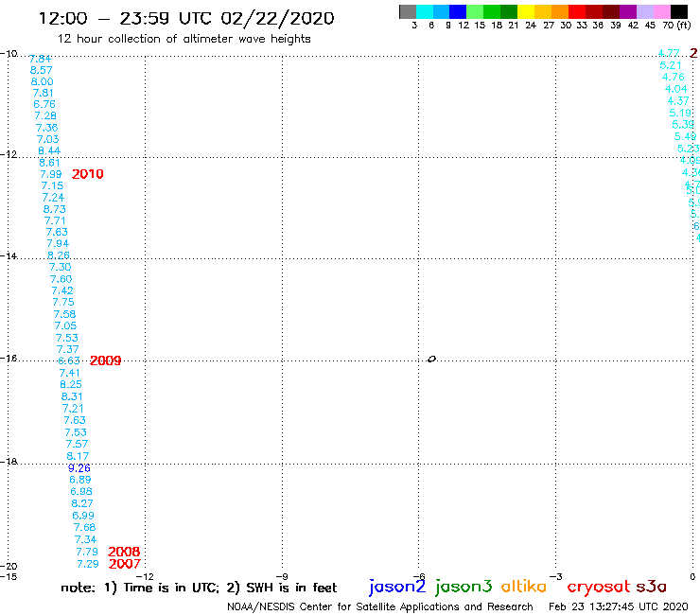
Task: Click the jason2 satellite legend label
Action: [397, 587]
